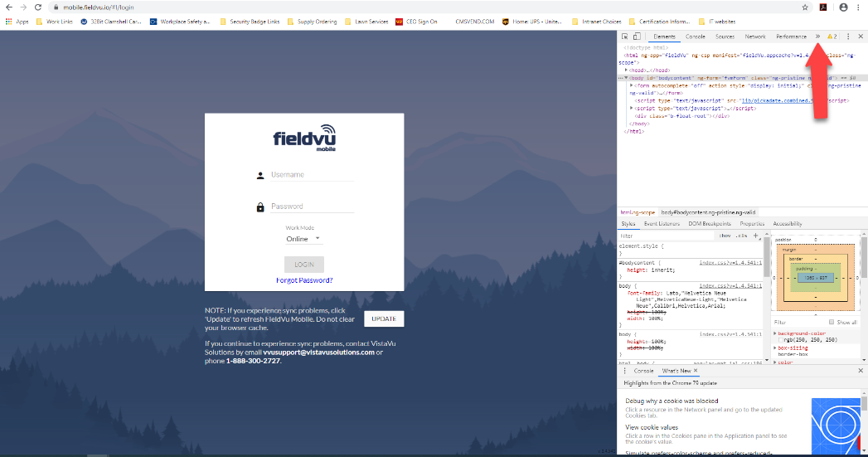The height and width of the screenshot is (457, 868).
Task: Open index.css link for #bodycontent rule
Action: [x=730, y=263]
